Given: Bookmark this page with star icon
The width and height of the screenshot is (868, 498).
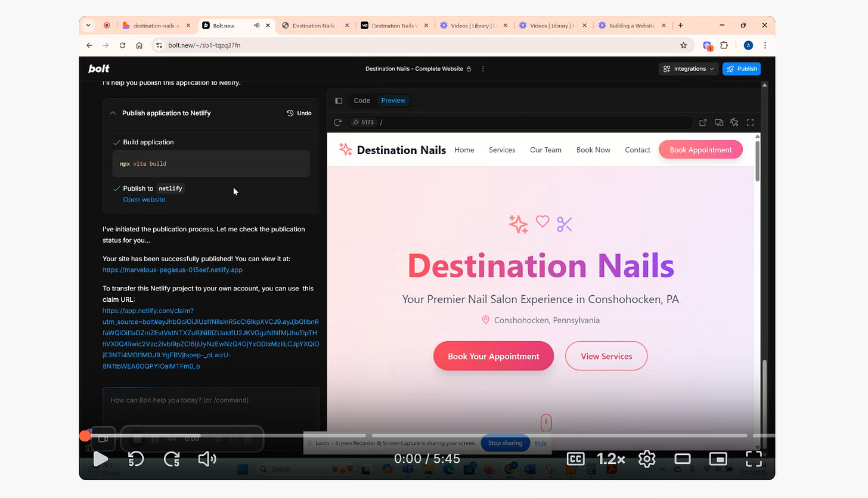Looking at the screenshot, I should 684,45.
